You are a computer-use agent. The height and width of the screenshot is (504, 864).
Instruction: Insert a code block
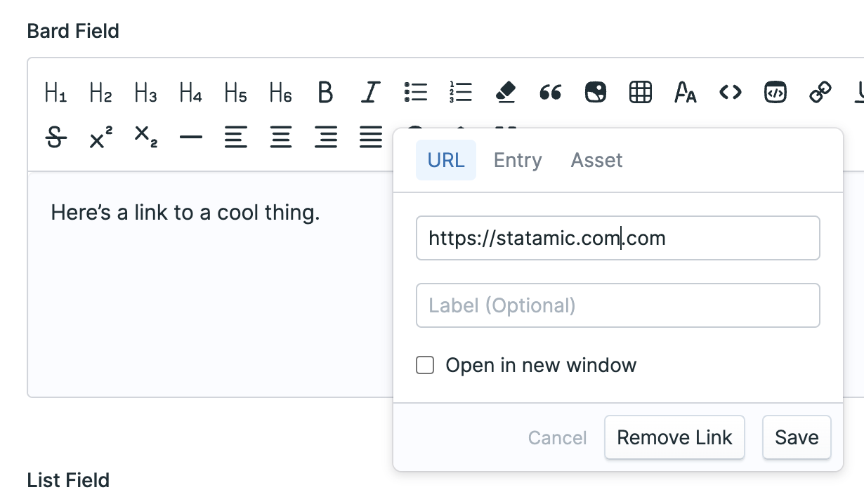[775, 92]
